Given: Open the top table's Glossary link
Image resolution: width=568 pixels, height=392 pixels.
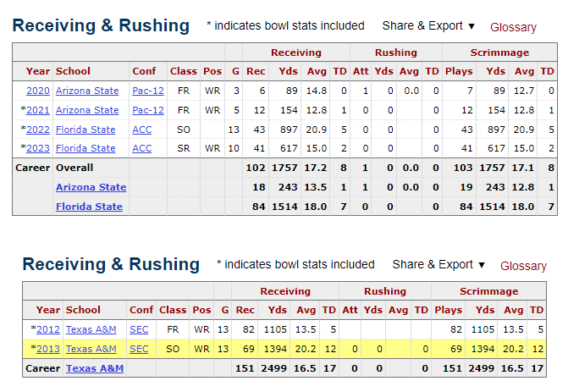Looking at the screenshot, I should (513, 27).
